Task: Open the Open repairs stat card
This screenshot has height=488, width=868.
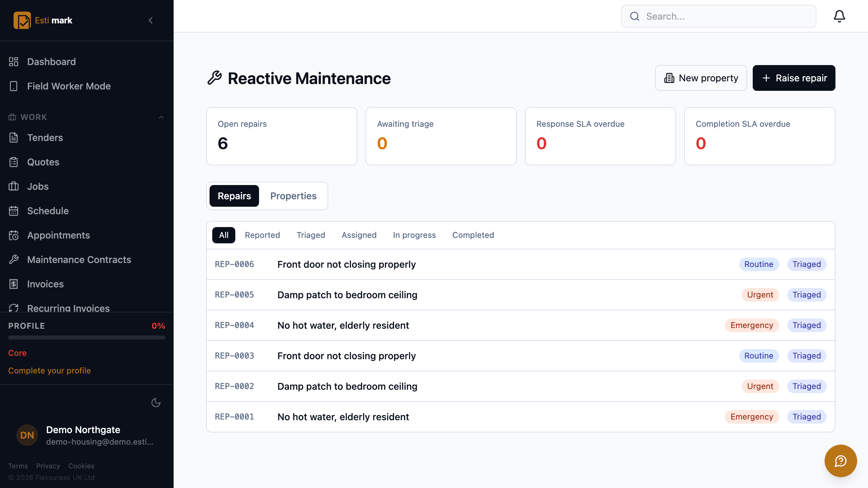Action: (282, 136)
